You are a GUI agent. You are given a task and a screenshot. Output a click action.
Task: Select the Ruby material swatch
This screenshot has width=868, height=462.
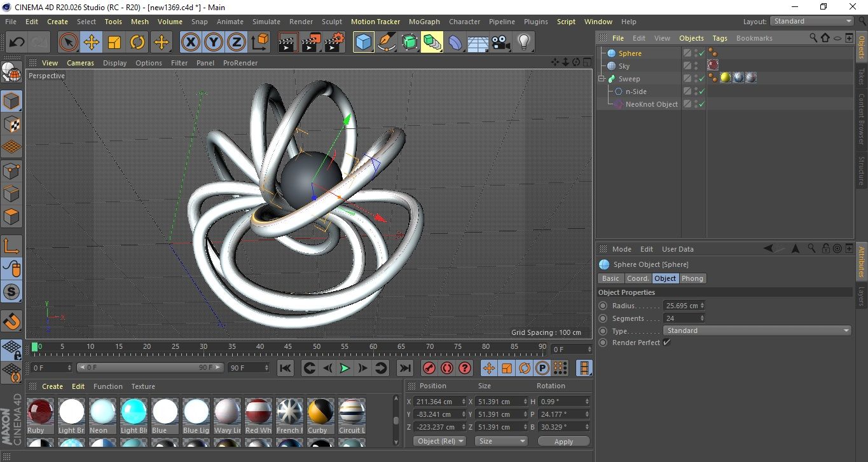pos(40,416)
